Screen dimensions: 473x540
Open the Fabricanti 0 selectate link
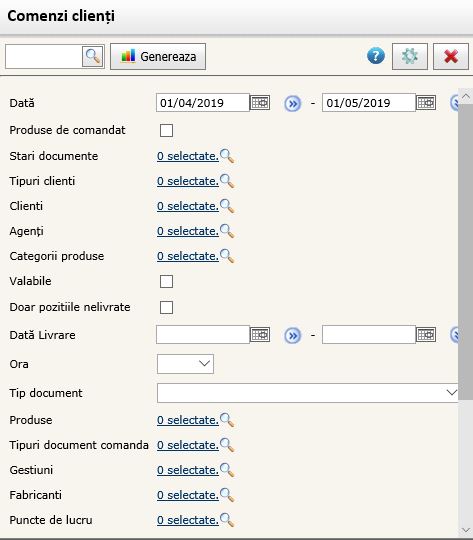[x=188, y=495]
